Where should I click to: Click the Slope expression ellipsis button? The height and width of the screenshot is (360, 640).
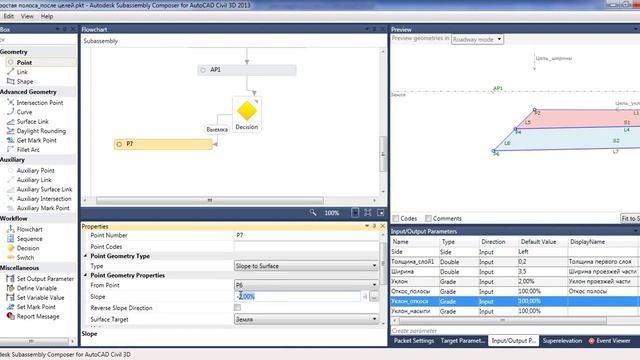tap(373, 297)
